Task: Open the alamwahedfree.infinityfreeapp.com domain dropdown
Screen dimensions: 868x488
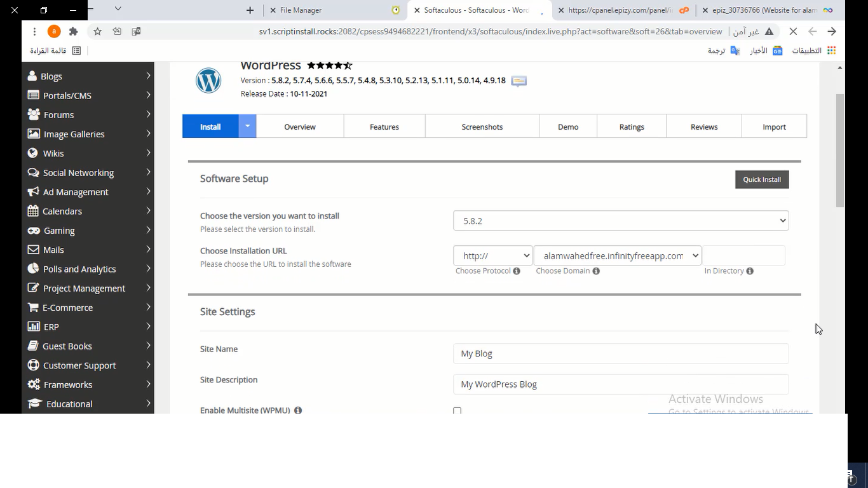Action: (x=618, y=255)
